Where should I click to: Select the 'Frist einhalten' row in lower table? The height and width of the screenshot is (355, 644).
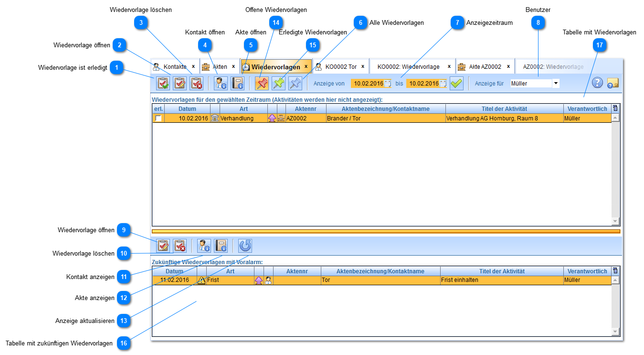(x=501, y=280)
